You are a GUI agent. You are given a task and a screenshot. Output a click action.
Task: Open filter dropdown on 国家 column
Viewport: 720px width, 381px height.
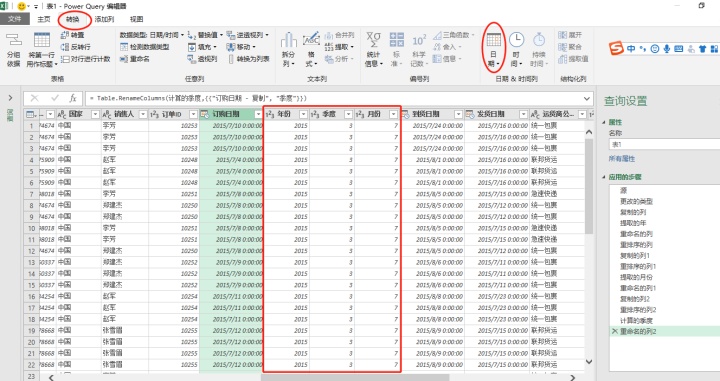(95, 114)
